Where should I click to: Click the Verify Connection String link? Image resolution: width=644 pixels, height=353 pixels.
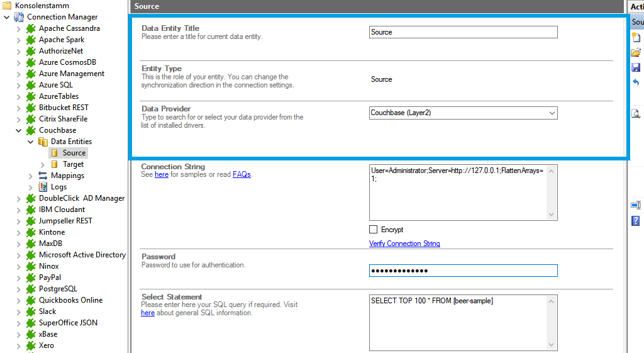404,244
